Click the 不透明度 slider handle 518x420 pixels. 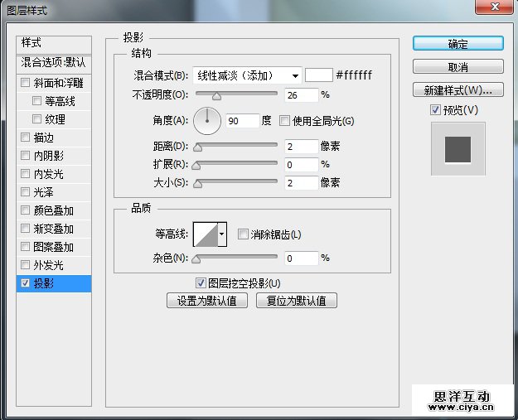pos(217,96)
